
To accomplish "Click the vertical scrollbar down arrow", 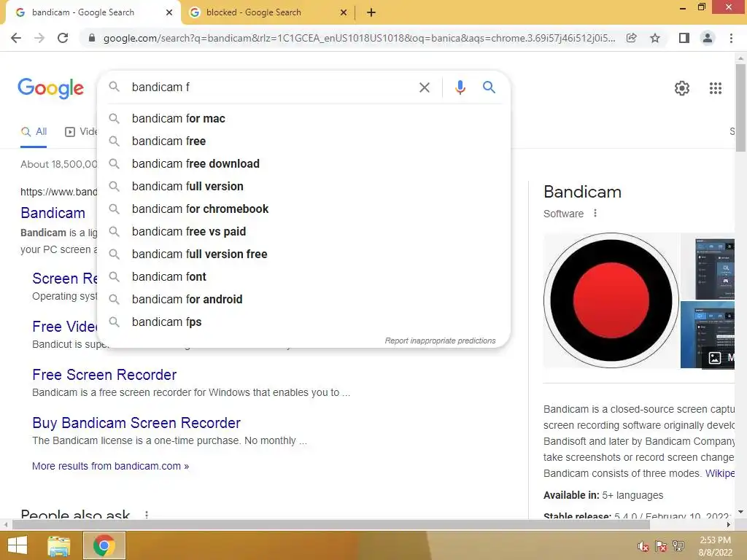I will tap(740, 513).
